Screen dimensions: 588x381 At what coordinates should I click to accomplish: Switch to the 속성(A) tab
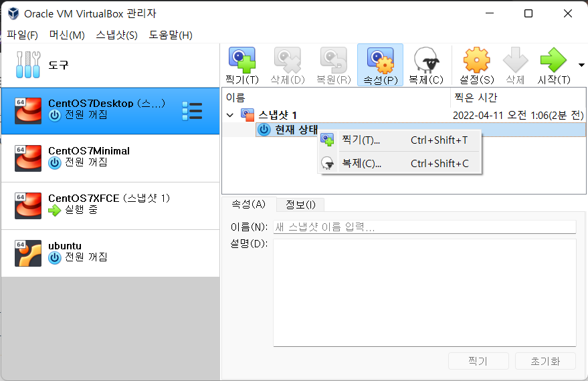(249, 204)
